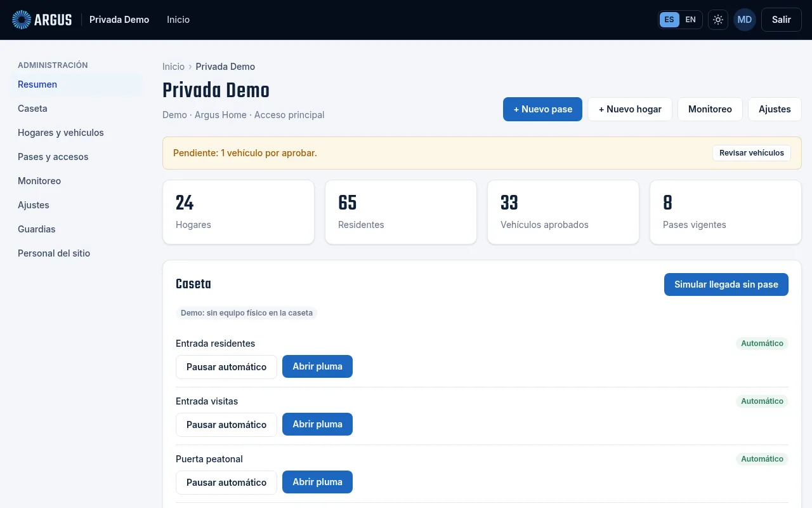Click the + Nuevo hogar button
812x508 pixels.
coord(630,109)
